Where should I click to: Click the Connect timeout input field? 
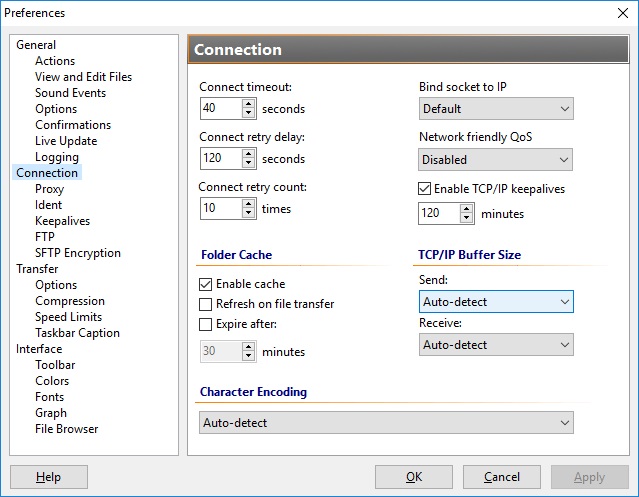[219, 109]
